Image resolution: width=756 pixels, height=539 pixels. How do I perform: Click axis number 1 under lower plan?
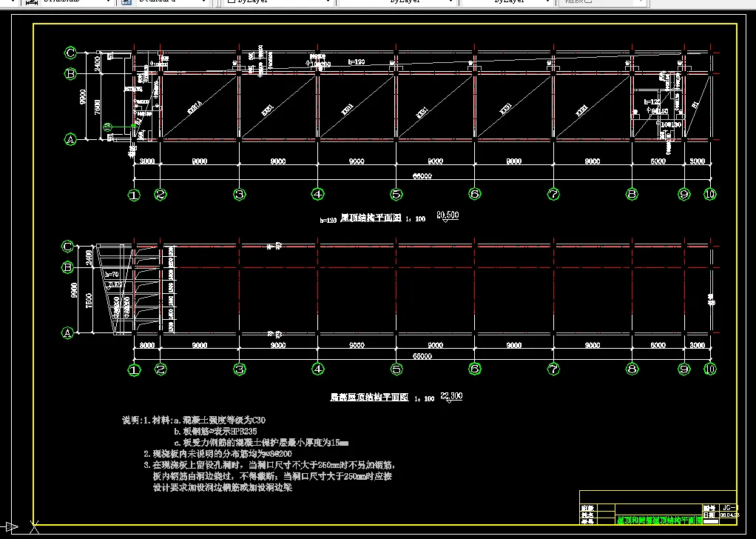click(x=134, y=370)
